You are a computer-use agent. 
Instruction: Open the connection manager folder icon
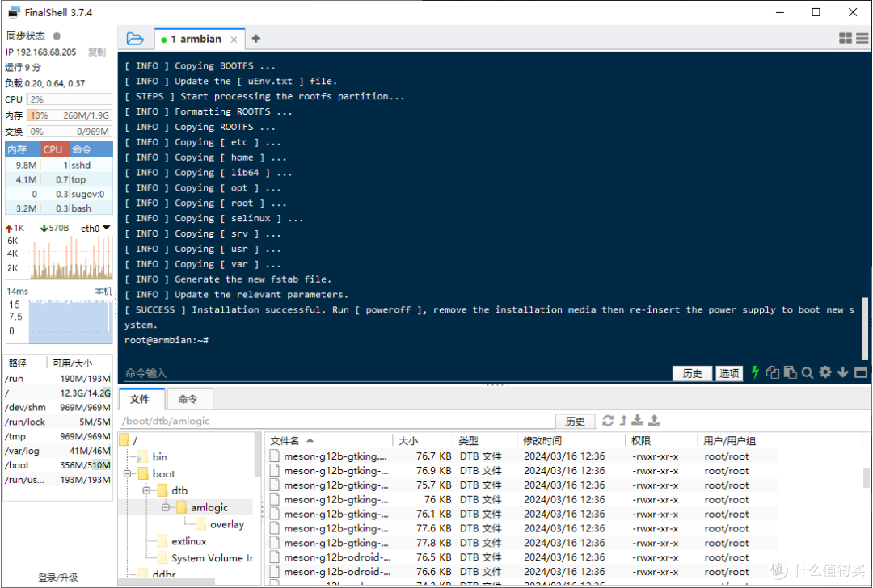pyautogui.click(x=135, y=39)
